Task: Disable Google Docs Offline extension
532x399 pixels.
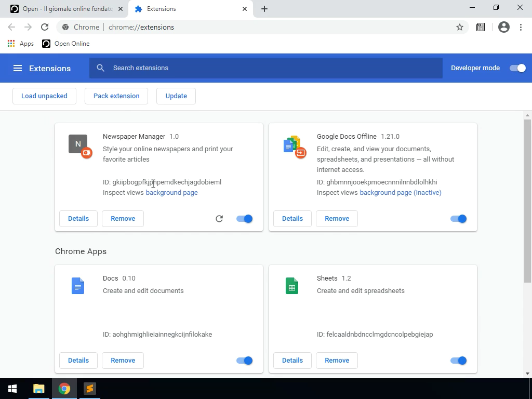Action: click(459, 219)
